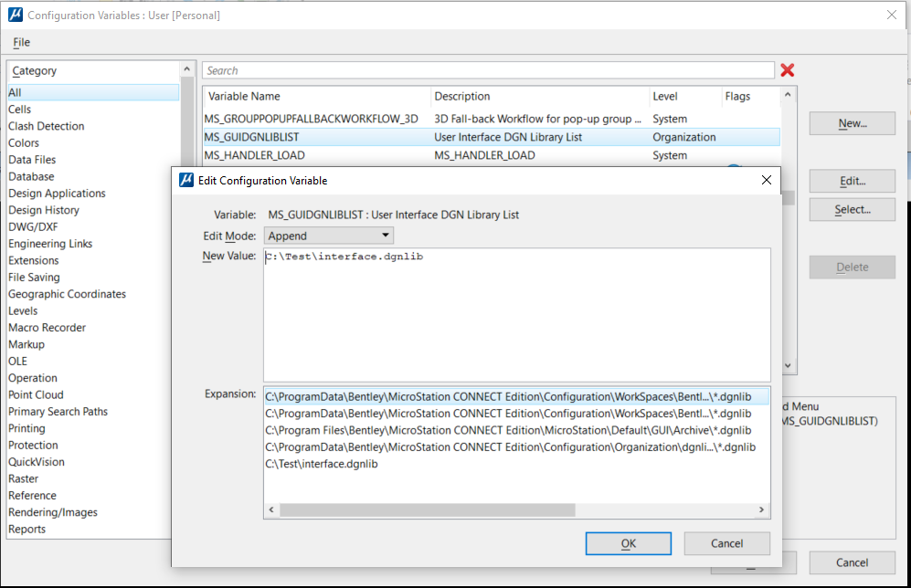Select the C:\Test\interface.dgnlib expansion entry
Image resolution: width=911 pixels, height=588 pixels.
pos(517,465)
